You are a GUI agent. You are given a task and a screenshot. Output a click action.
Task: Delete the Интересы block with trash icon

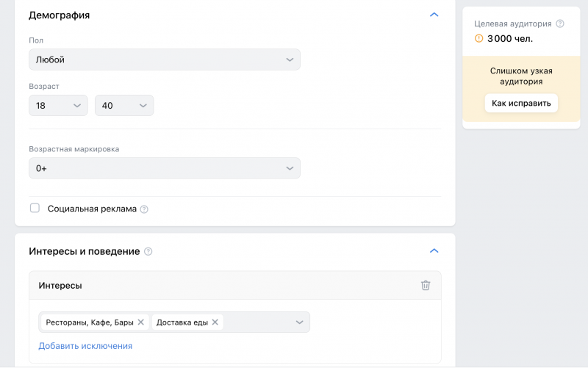[x=426, y=285]
